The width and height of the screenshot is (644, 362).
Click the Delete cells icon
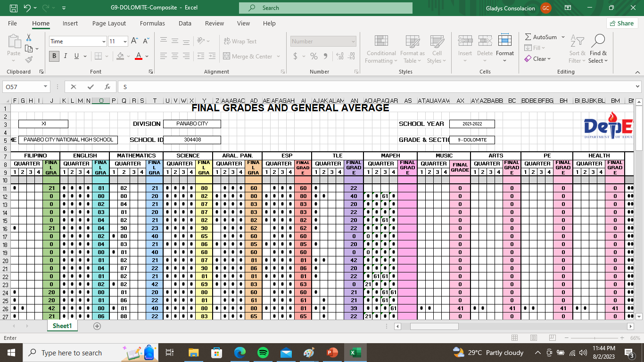click(x=485, y=41)
